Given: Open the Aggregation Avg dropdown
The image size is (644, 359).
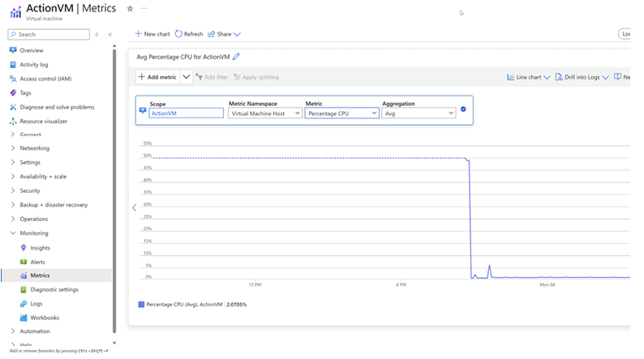Looking at the screenshot, I should tap(419, 113).
